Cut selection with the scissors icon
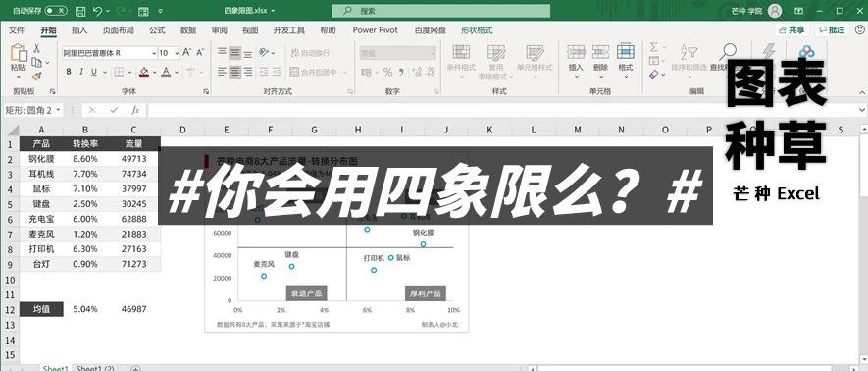Image resolution: width=868 pixels, height=371 pixels. tap(36, 48)
